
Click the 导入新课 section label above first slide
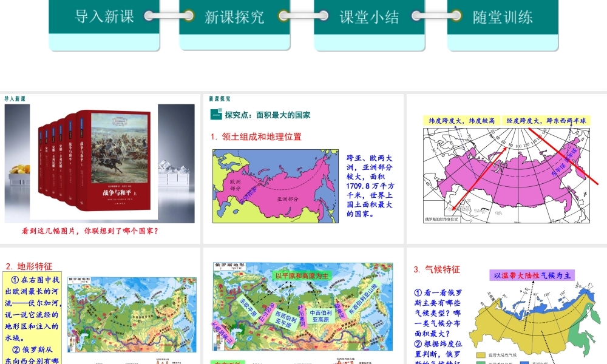(x=15, y=99)
